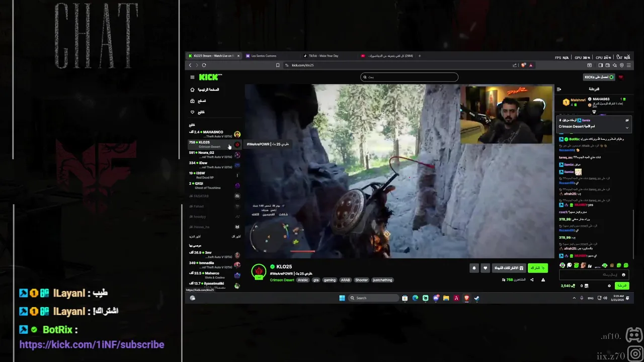
Task: Open Maherco Slots & Casino channel
Action: pos(214,275)
